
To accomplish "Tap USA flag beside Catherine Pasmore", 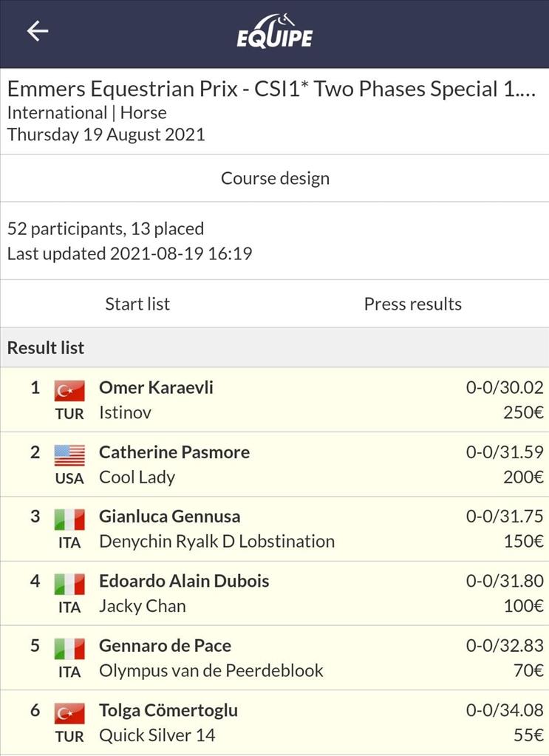I will [x=69, y=456].
